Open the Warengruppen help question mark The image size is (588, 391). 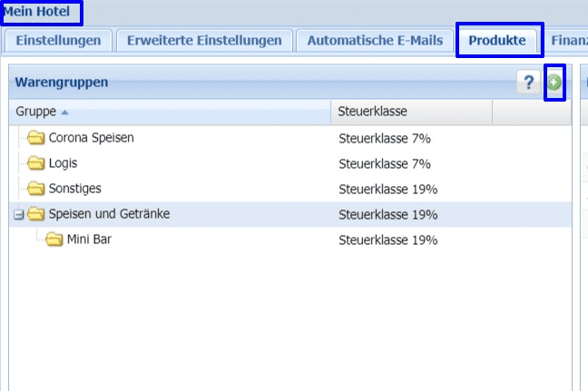point(528,83)
